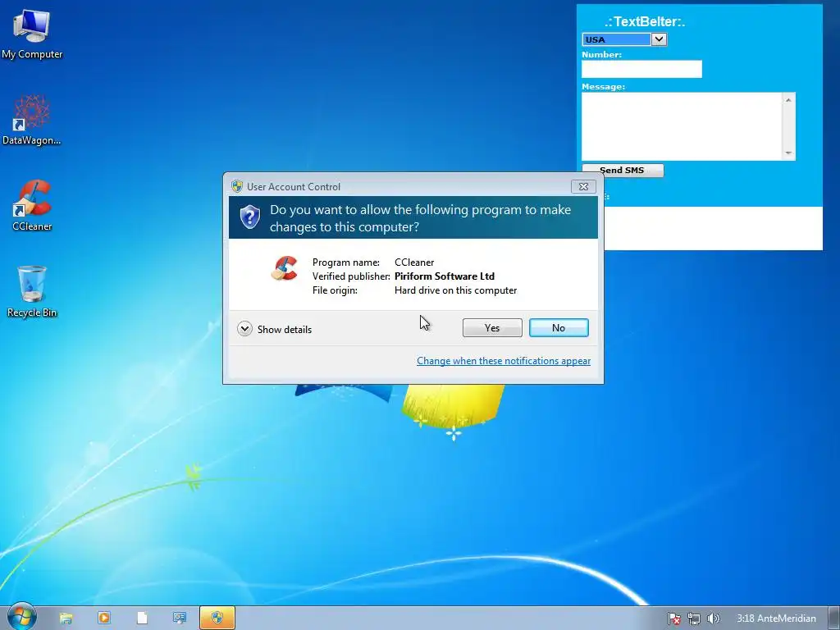
Task: Click the blue question shield icon
Action: (249, 217)
